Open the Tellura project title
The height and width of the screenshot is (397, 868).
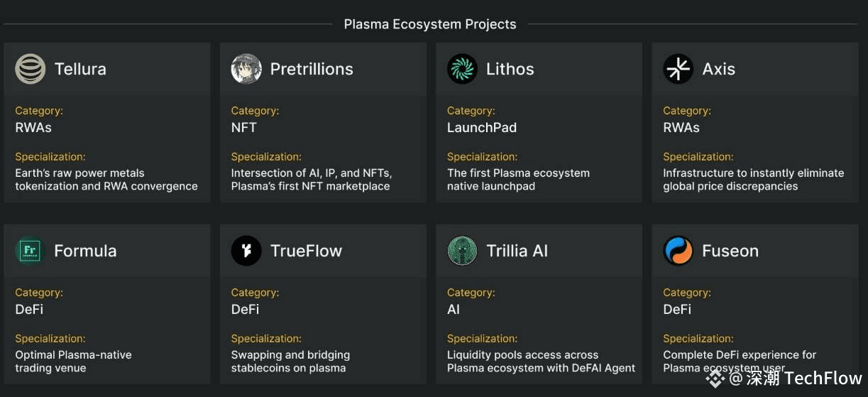coord(80,69)
